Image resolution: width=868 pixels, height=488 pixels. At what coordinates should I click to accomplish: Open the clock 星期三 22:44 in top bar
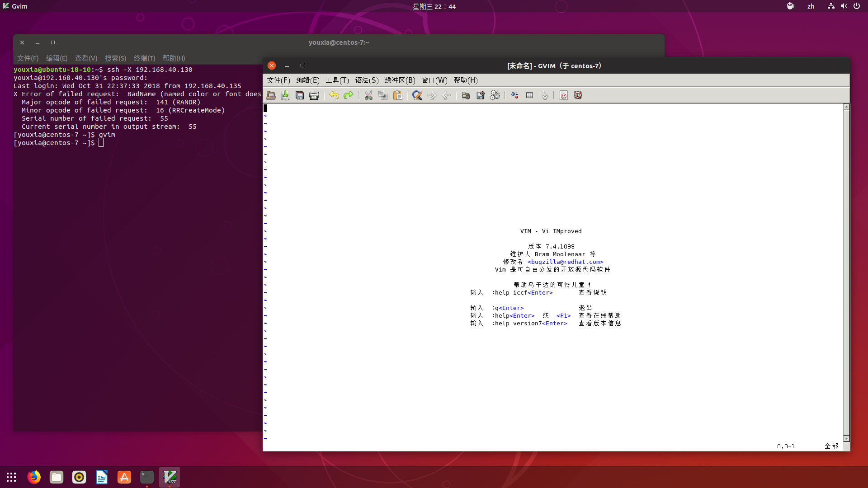click(x=434, y=6)
